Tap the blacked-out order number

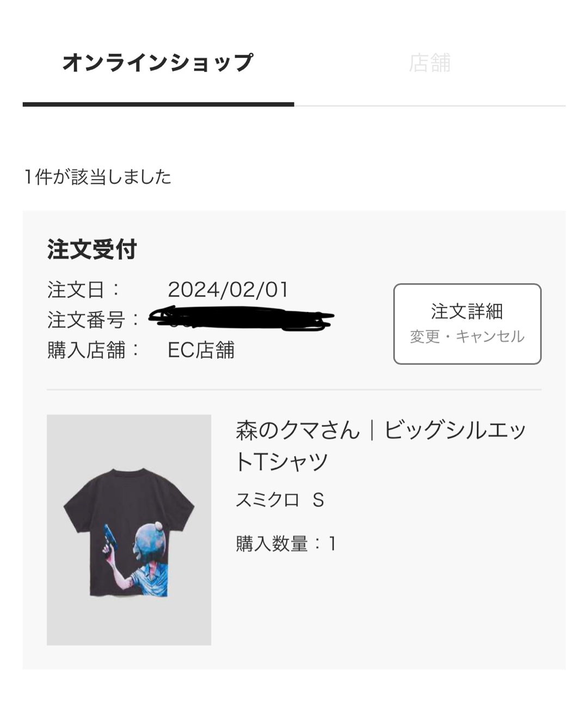[x=241, y=319]
